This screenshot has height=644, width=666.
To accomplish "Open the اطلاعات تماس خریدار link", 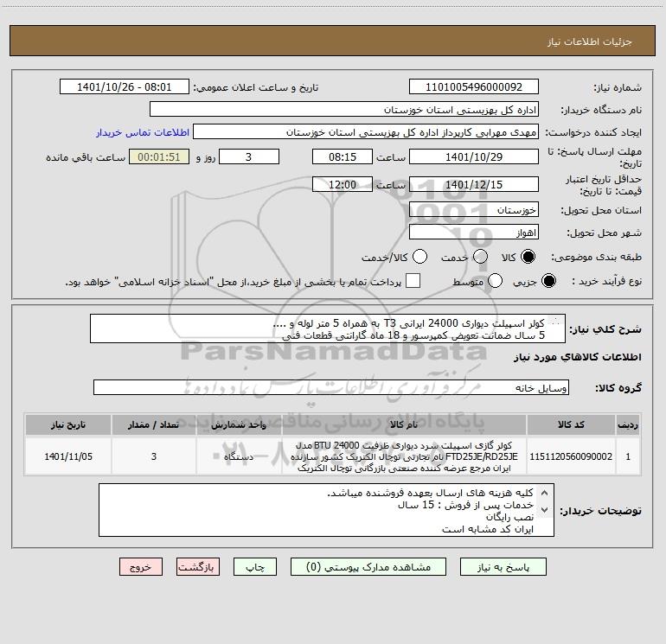I will [143, 132].
